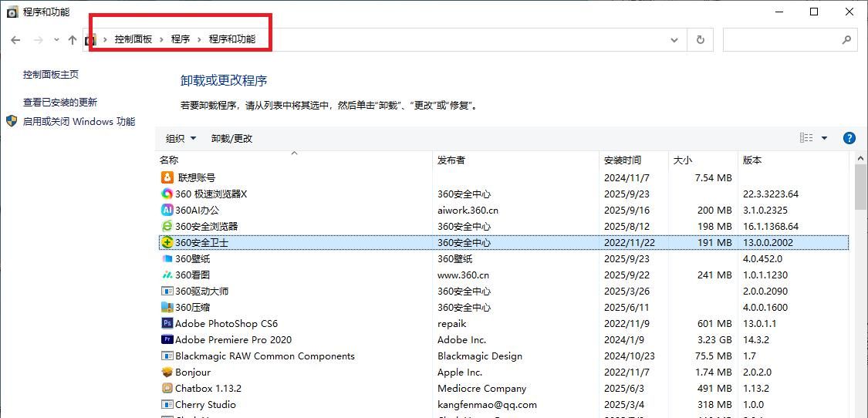Viewport: 868px width, 418px height.
Task: Click publisher Blackmagic Design
Action: tap(480, 356)
